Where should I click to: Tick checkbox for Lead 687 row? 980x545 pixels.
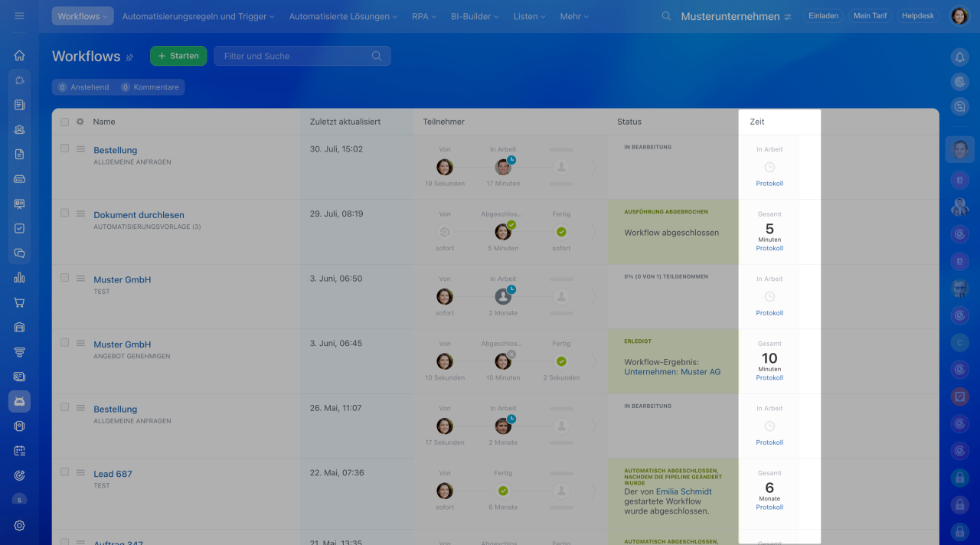pyautogui.click(x=64, y=472)
